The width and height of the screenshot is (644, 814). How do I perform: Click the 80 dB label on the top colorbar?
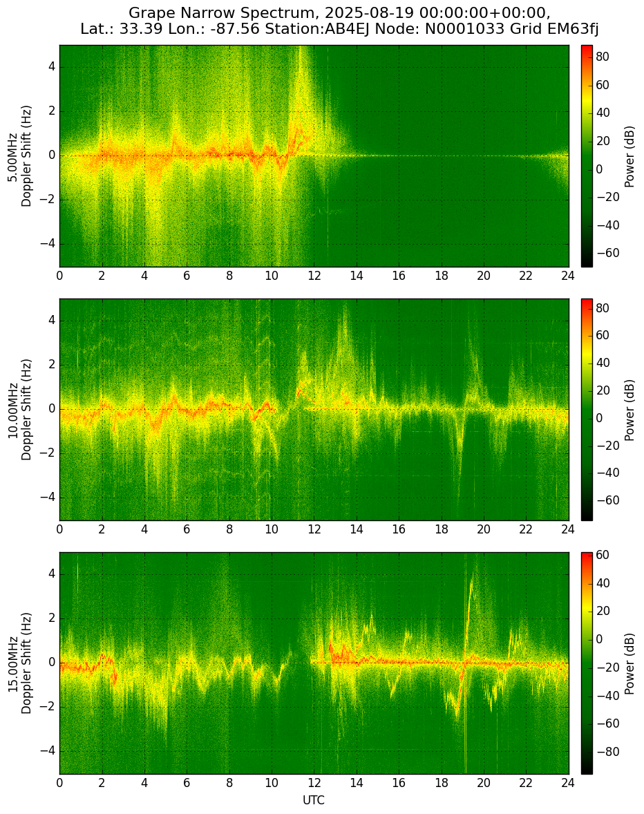[603, 57]
